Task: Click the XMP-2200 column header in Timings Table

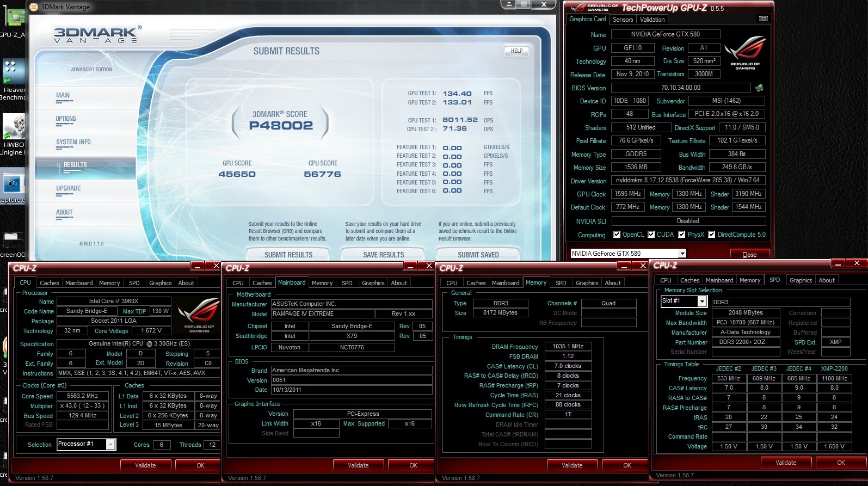Action: 834,368
